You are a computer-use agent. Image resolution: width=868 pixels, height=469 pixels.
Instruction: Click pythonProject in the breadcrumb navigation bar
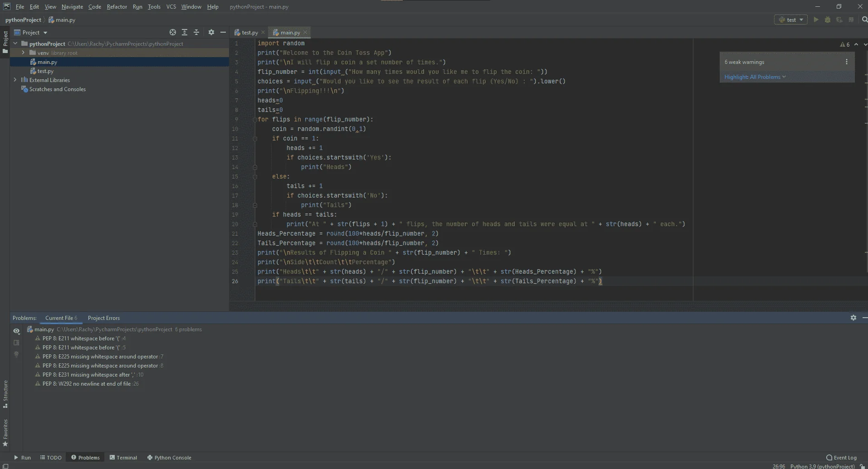click(23, 19)
